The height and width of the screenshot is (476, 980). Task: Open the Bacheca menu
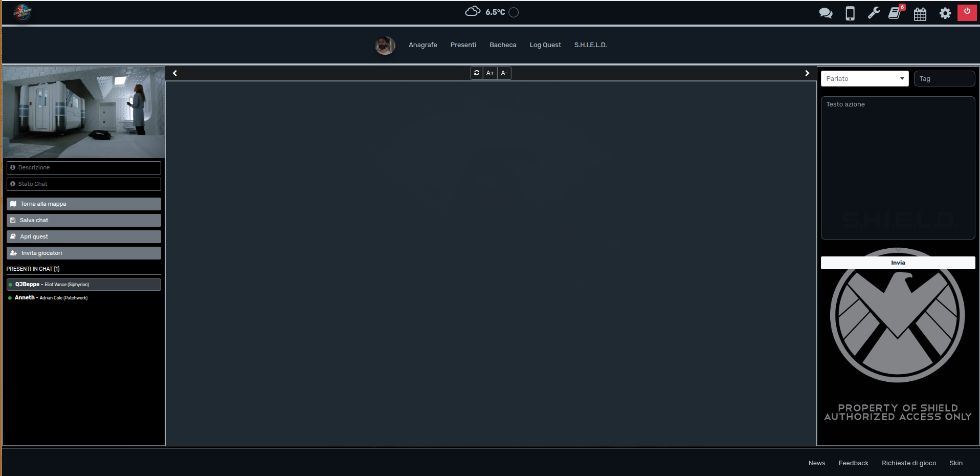click(x=503, y=45)
